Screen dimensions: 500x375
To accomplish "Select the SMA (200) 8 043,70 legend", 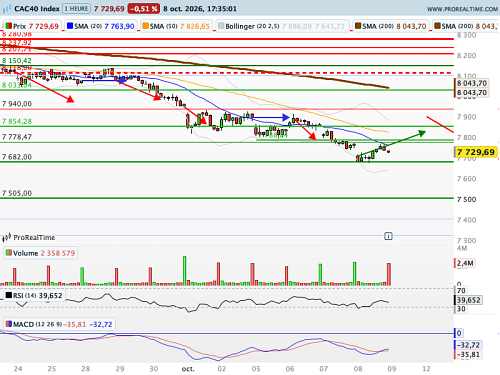I will click(x=391, y=26).
